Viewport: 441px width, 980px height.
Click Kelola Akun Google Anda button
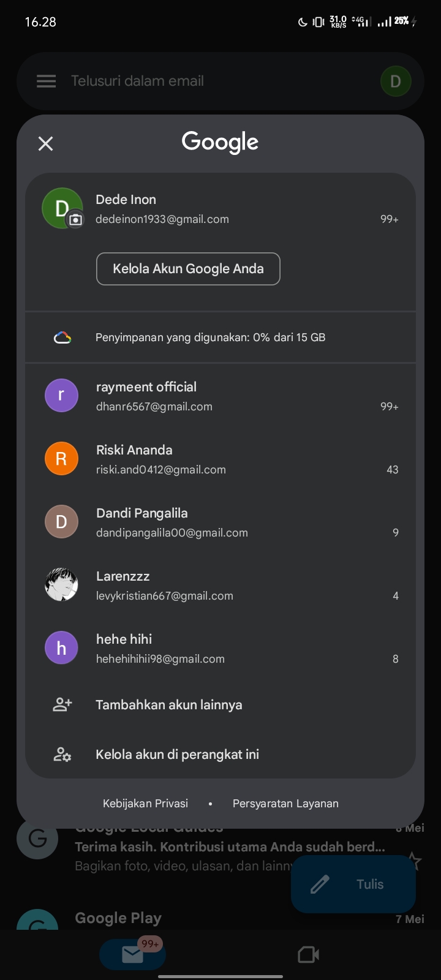point(188,269)
